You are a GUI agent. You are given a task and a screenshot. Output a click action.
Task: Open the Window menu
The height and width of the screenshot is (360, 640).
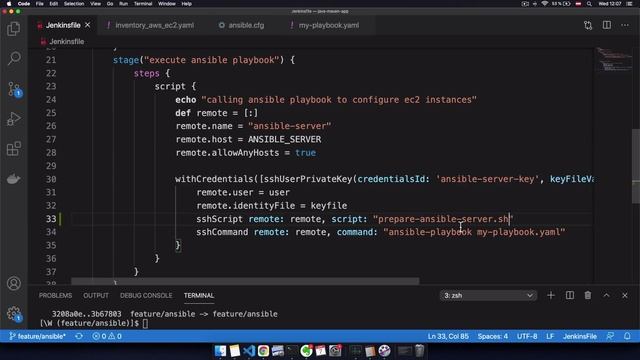[x=167, y=4]
